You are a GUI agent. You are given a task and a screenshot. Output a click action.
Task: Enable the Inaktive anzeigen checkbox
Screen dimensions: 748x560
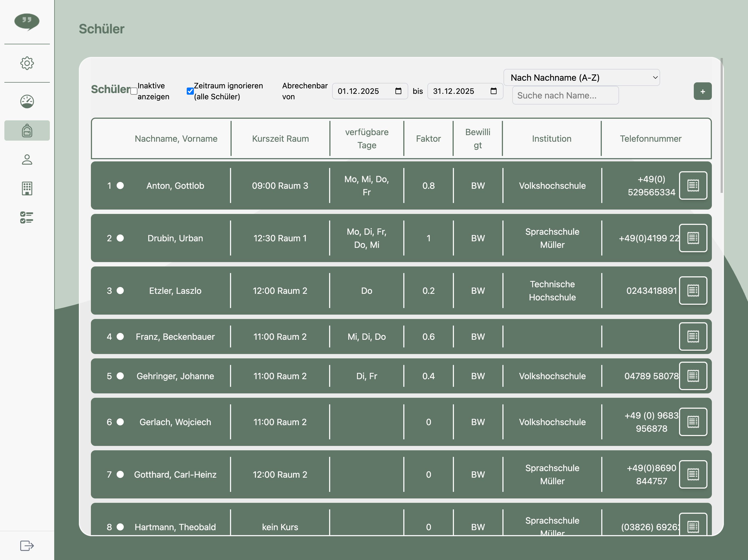pyautogui.click(x=134, y=91)
